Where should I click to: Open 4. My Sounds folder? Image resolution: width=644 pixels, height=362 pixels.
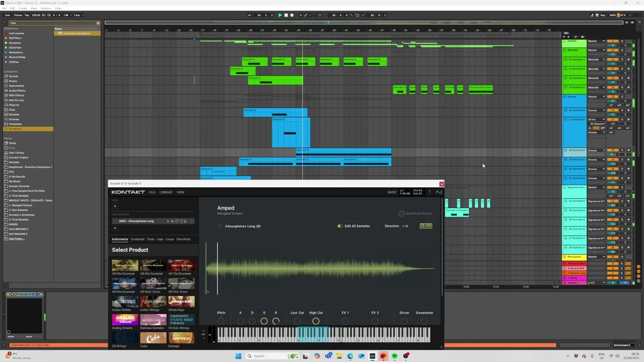pyautogui.click(x=18, y=177)
